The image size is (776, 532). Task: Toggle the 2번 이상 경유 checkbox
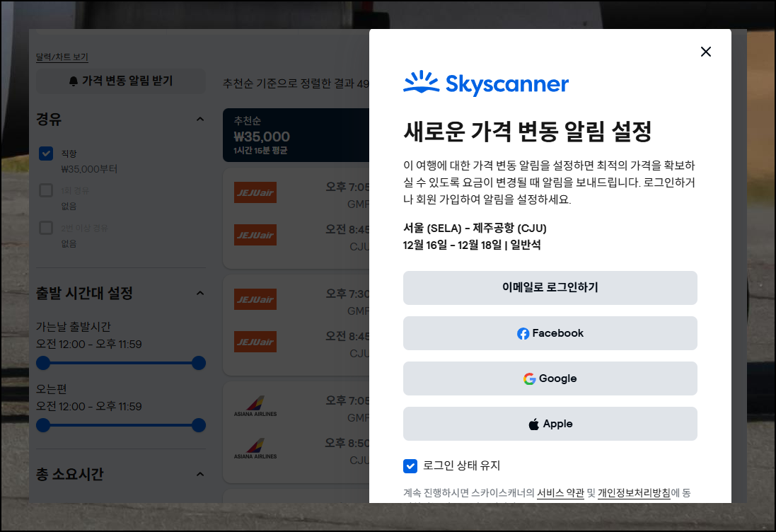click(46, 228)
